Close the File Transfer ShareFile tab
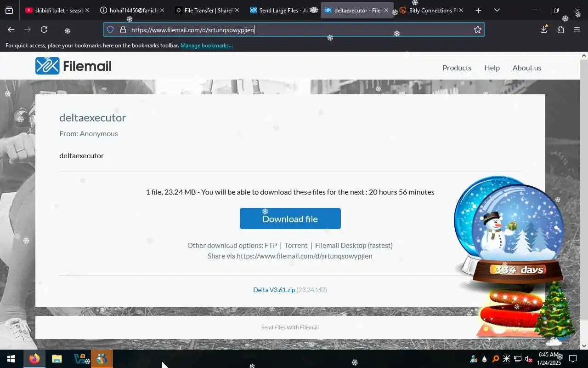This screenshot has width=588, height=368. (x=237, y=10)
